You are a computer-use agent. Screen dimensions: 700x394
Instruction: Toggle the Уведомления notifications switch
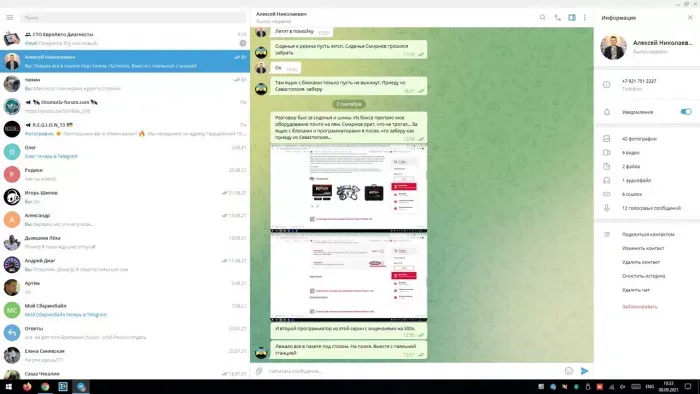[x=686, y=112]
